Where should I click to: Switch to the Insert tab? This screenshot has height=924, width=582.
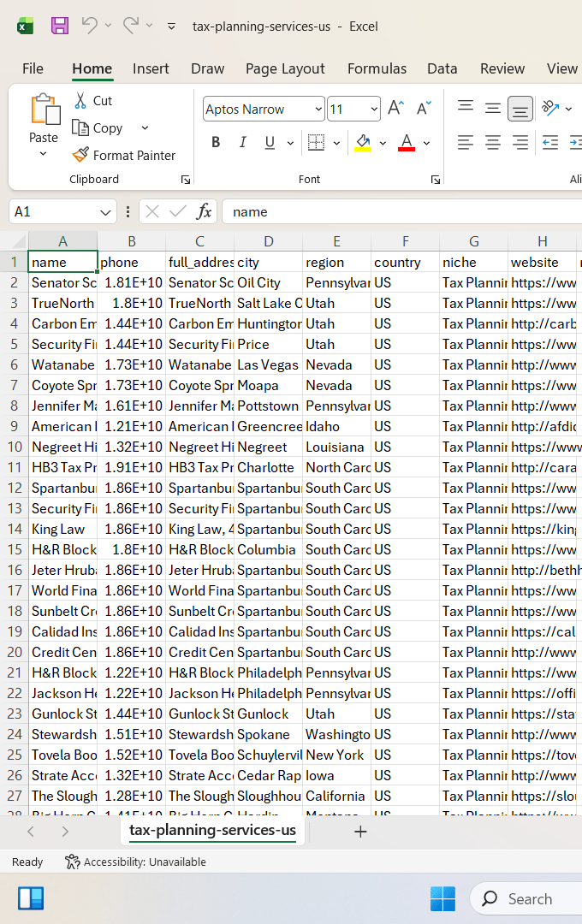151,68
